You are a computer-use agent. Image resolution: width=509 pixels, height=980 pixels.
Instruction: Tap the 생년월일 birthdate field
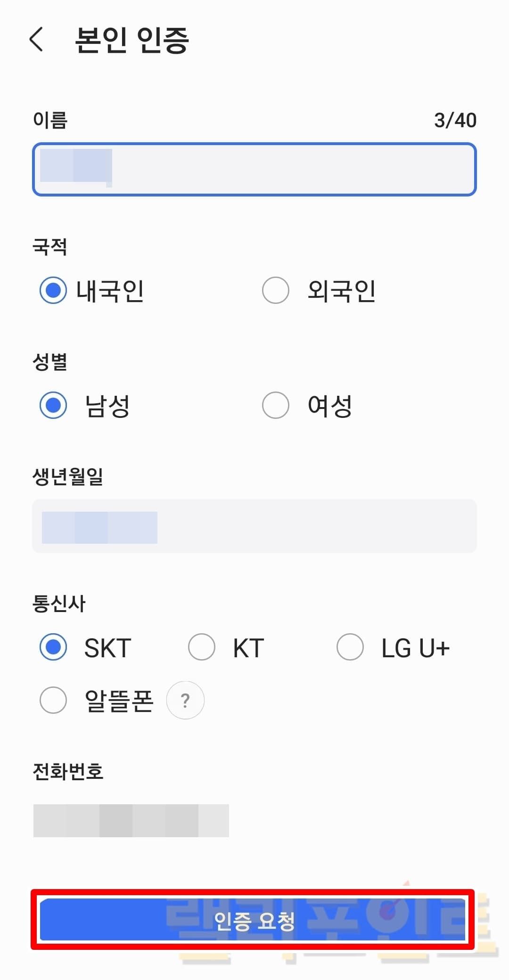click(x=254, y=526)
